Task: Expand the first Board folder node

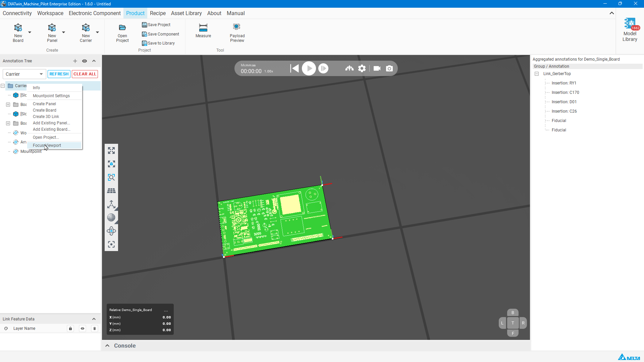Action: (x=8, y=105)
